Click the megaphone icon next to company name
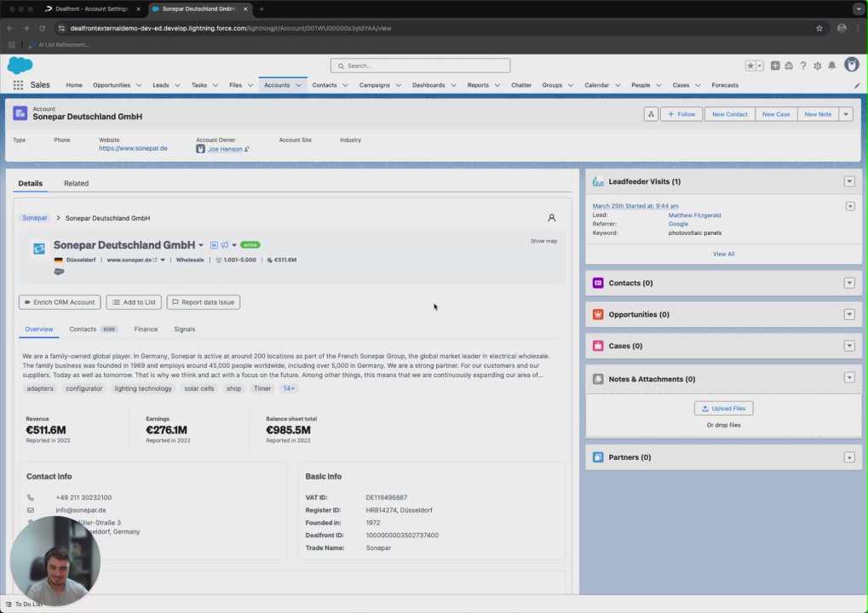This screenshot has height=613, width=868. 225,245
